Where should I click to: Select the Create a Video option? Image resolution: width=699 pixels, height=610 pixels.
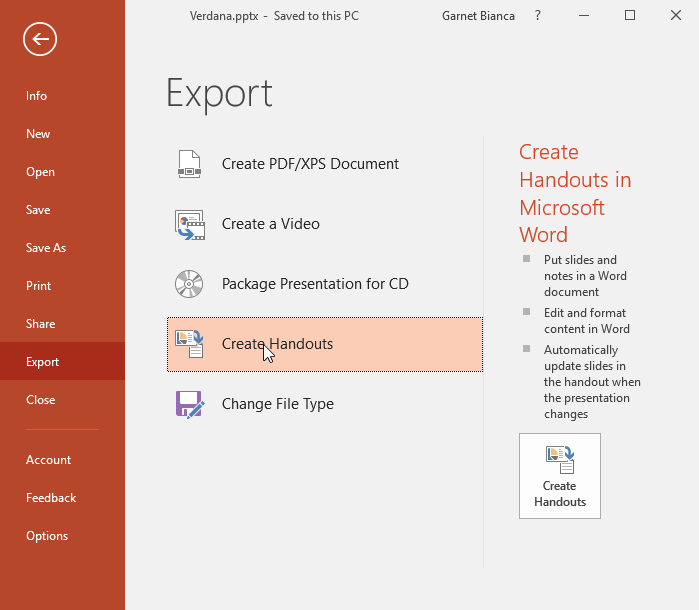click(325, 224)
